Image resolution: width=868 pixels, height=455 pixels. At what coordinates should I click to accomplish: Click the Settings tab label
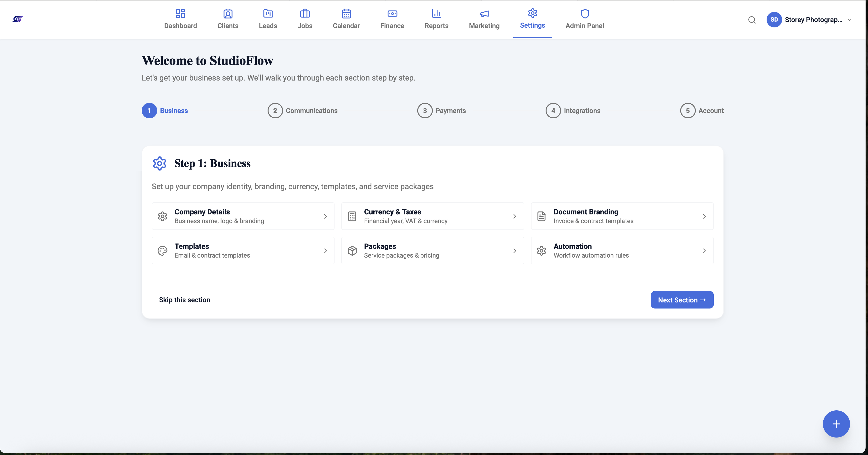tap(532, 25)
